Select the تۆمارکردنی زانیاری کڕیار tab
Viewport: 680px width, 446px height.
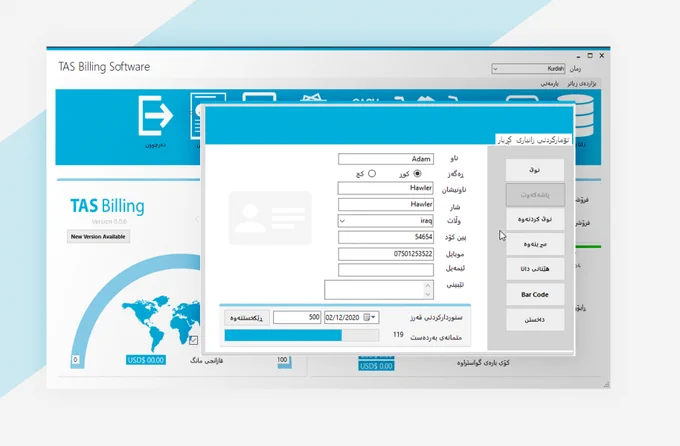[533, 140]
